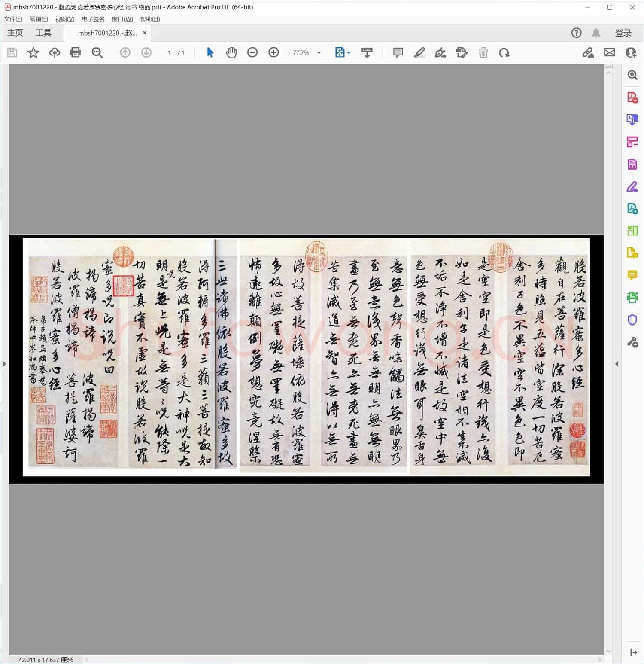
Task: Open the Comment tool from the toolbar
Action: click(398, 52)
